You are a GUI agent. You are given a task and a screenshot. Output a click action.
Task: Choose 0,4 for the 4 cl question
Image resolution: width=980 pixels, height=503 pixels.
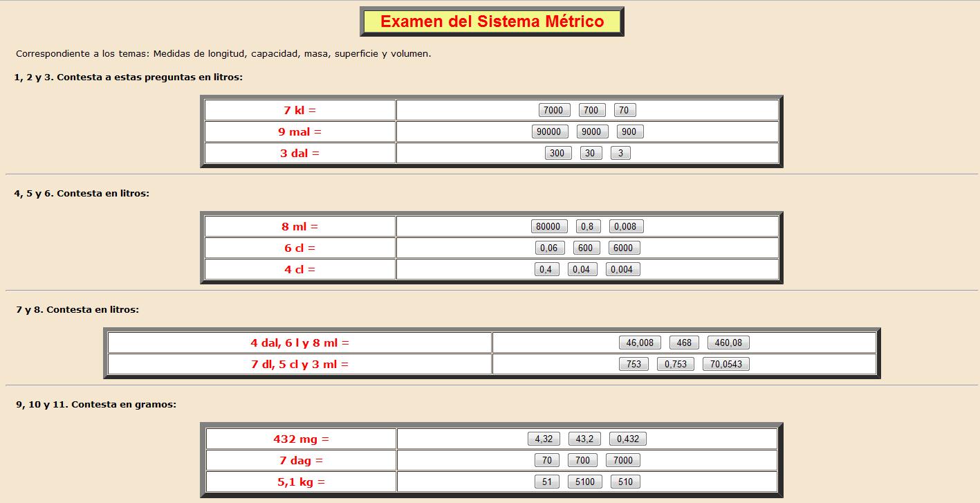point(546,269)
